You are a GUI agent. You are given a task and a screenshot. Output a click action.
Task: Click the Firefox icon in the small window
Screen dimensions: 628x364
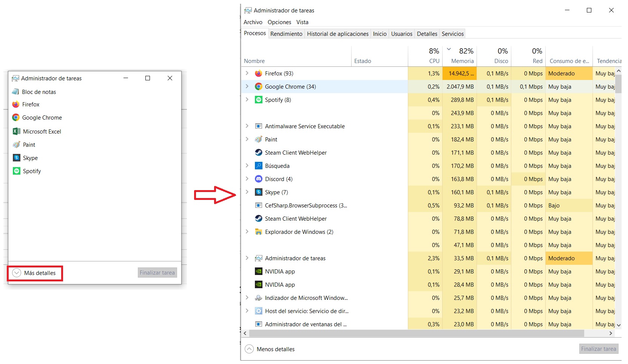[x=15, y=104]
